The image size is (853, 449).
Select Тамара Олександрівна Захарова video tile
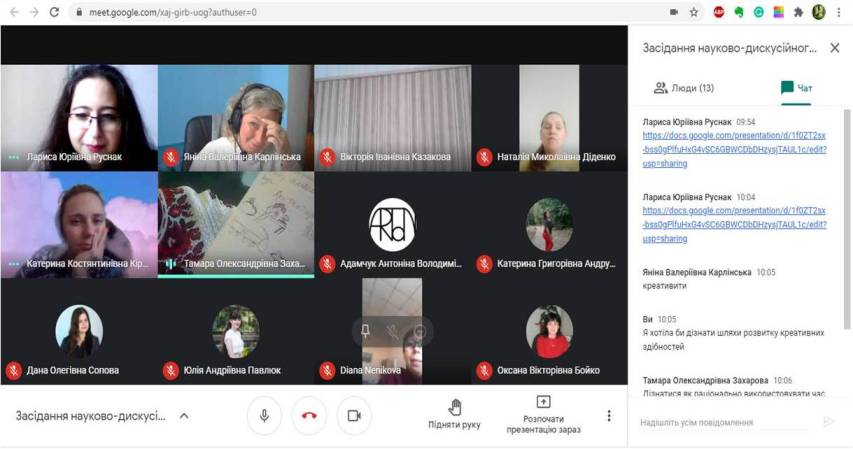[236, 225]
